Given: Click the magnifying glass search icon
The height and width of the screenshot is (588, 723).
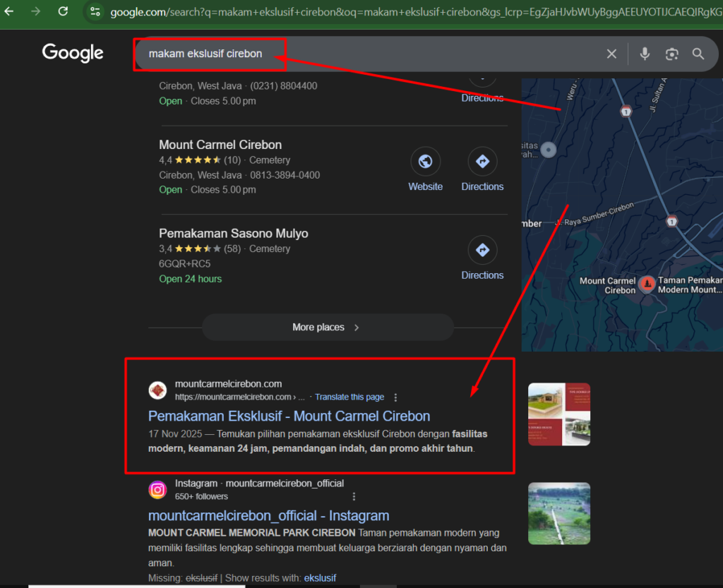Looking at the screenshot, I should pyautogui.click(x=698, y=54).
